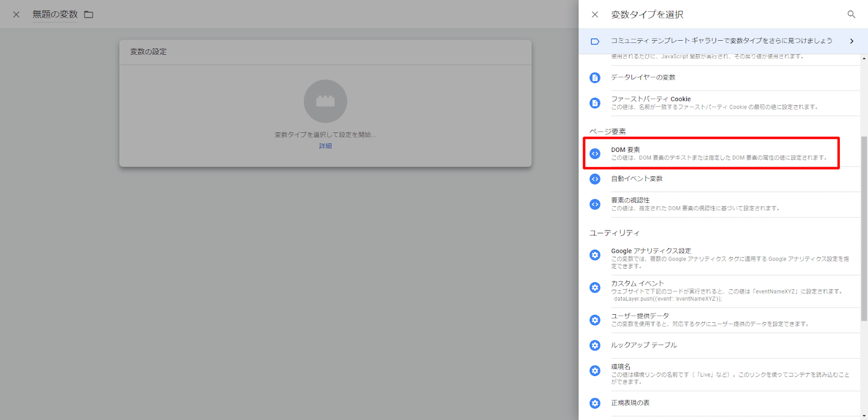
Task: Click the folder icon beside variable name
Action: (88, 15)
